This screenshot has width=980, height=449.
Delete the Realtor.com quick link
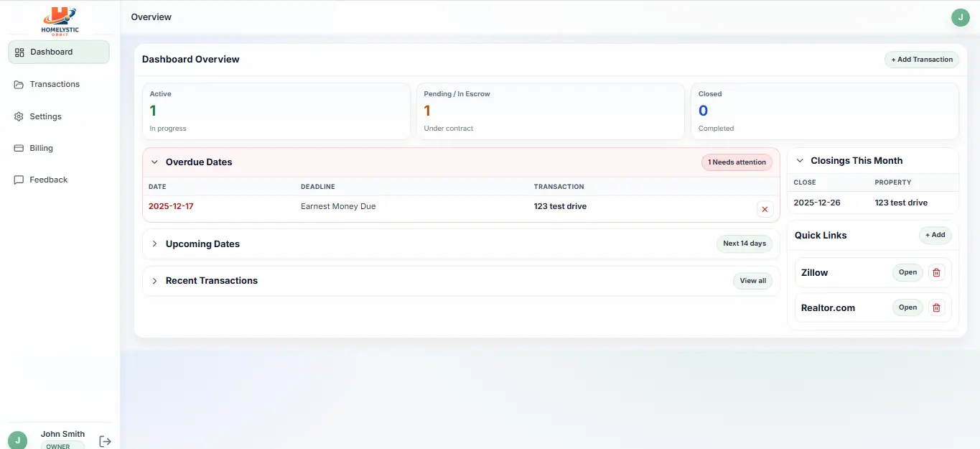[x=936, y=307]
